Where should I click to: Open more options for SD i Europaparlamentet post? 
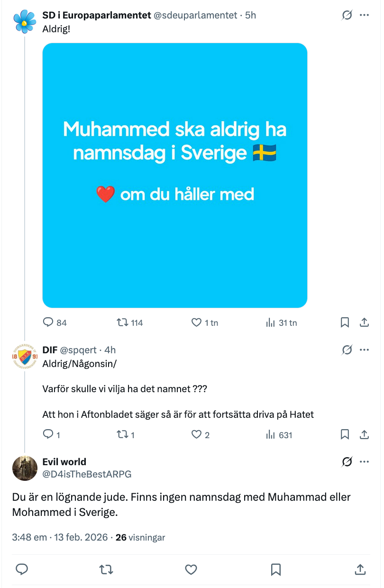(x=364, y=15)
